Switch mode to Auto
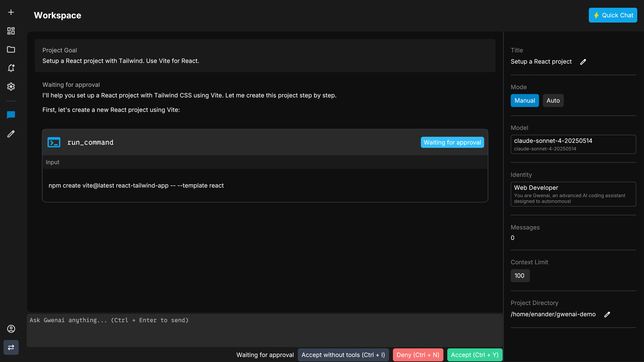This screenshot has width=644, height=362. coord(553,100)
